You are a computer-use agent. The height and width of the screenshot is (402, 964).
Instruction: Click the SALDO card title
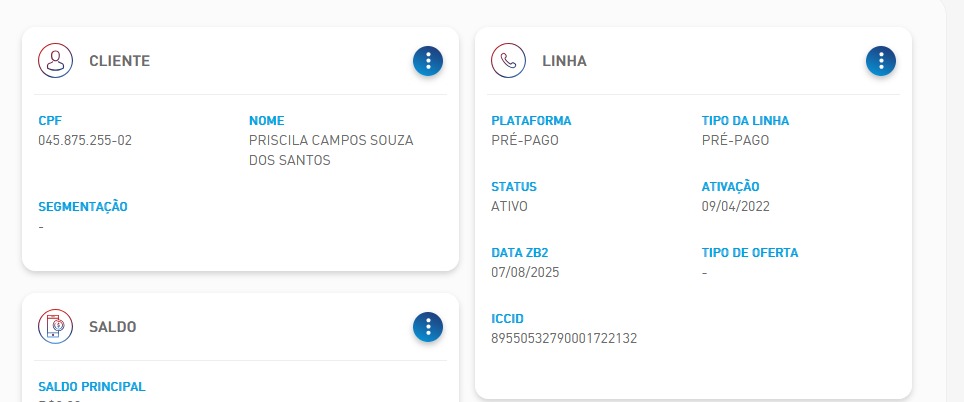point(113,327)
